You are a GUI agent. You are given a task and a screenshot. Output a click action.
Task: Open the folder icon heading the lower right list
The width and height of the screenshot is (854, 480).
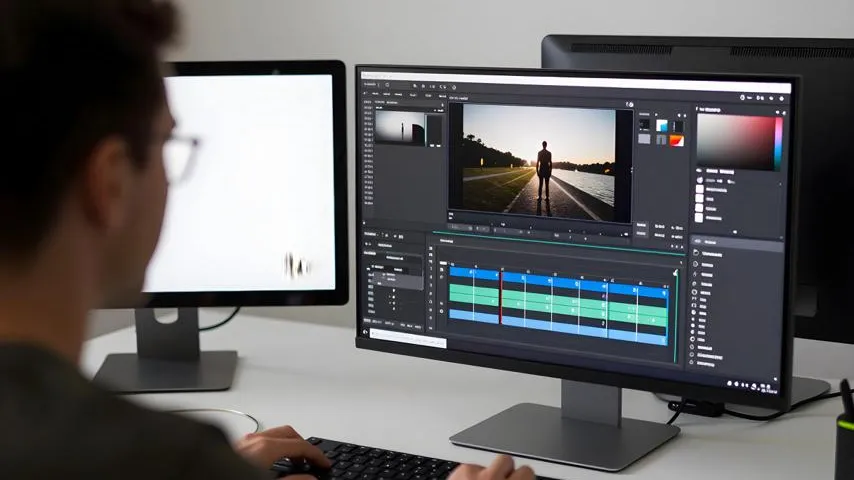tap(696, 253)
